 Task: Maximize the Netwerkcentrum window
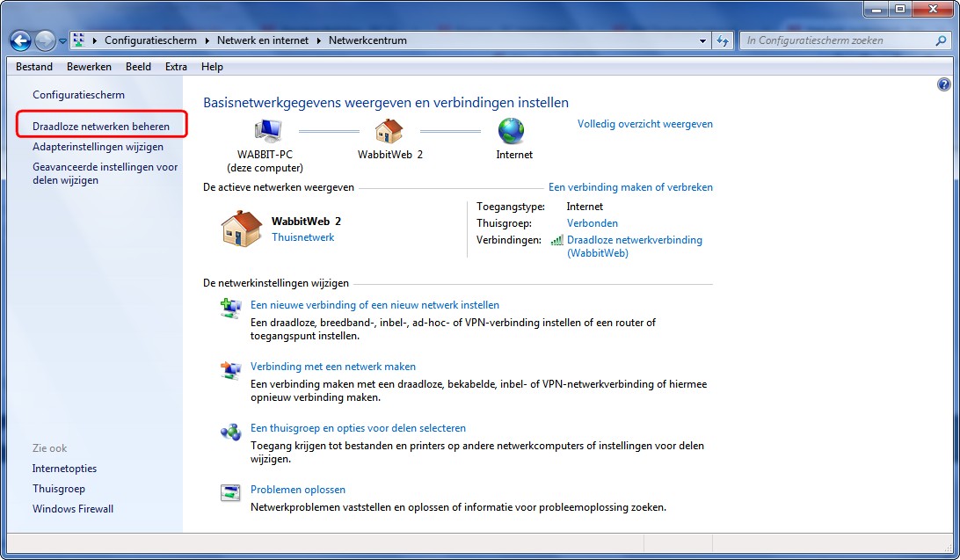pyautogui.click(x=900, y=9)
